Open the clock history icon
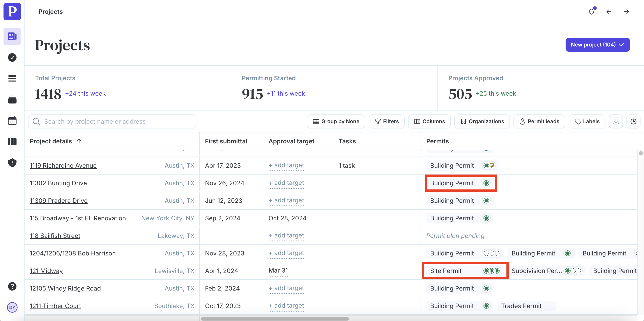644x321 pixels. coord(633,121)
